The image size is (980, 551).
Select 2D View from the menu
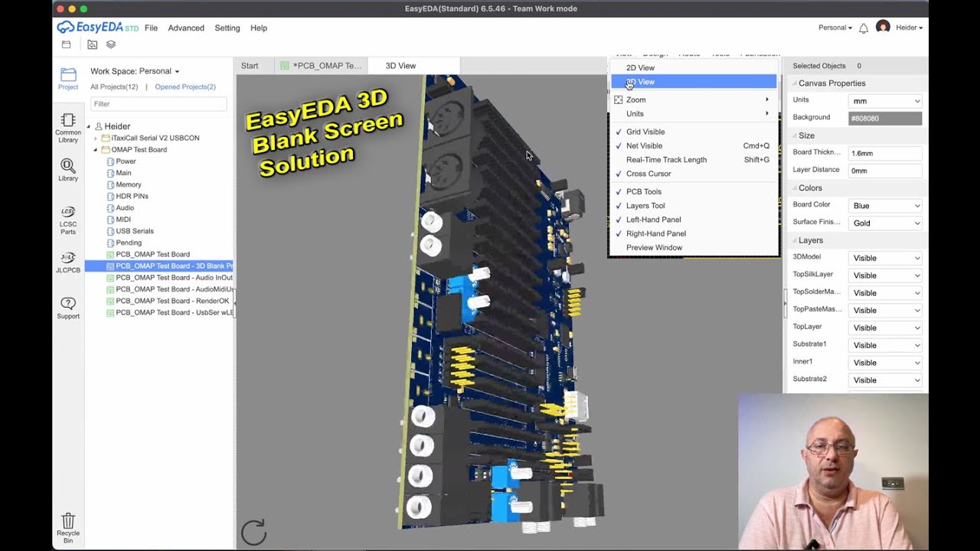[694, 68]
